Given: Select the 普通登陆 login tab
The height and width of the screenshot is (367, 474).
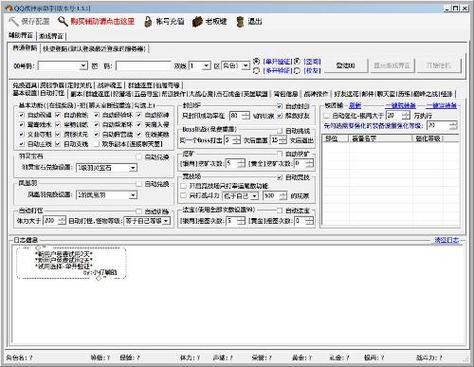Looking at the screenshot, I should (25, 48).
